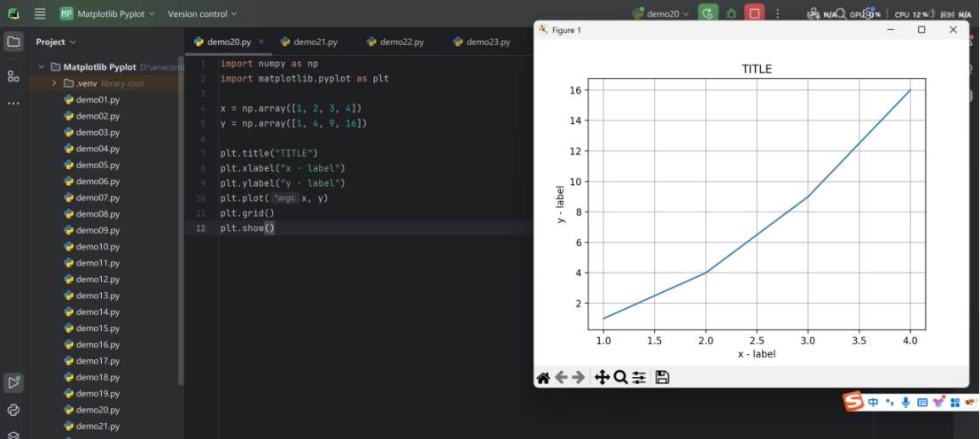Close the demo20.py editor tab
This screenshot has height=439, width=980.
pyautogui.click(x=261, y=42)
